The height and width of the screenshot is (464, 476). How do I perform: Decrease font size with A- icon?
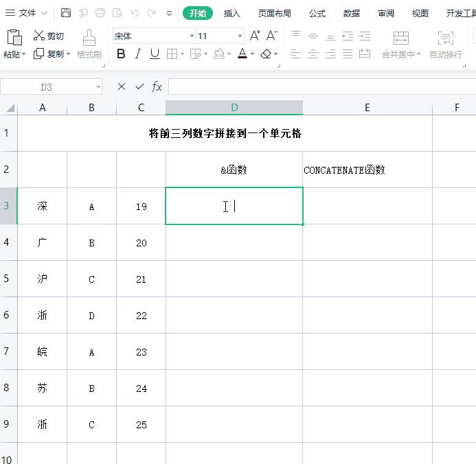pyautogui.click(x=272, y=36)
